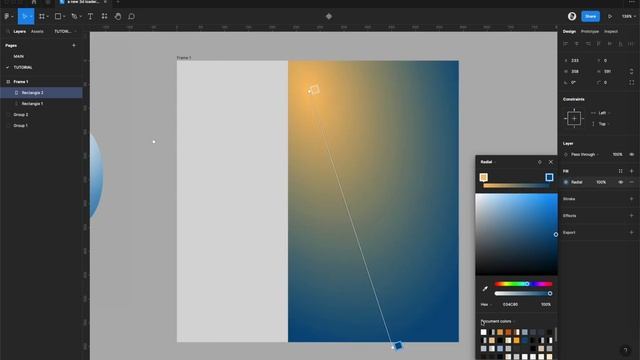Click the help question mark button
The image size is (640, 360).
[625, 350]
